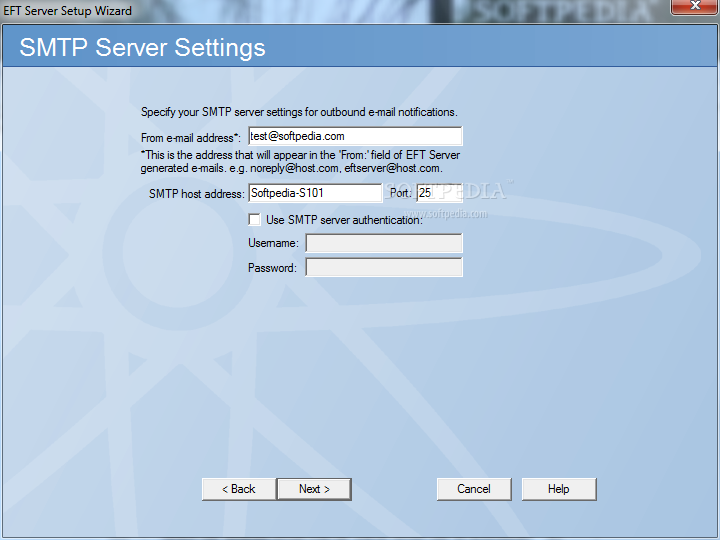Viewport: 720px width, 540px height.
Task: Click the Port number field
Action: tap(439, 193)
